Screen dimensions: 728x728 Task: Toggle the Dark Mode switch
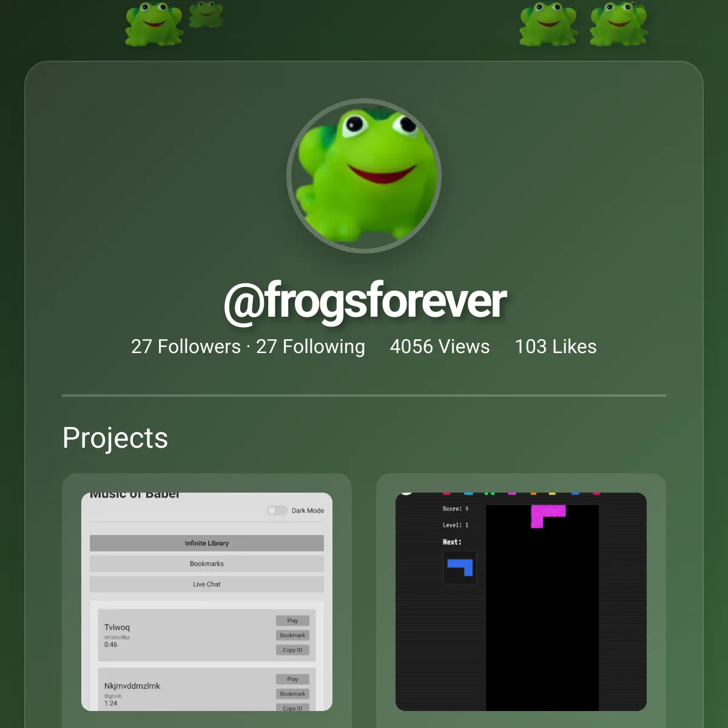(277, 510)
